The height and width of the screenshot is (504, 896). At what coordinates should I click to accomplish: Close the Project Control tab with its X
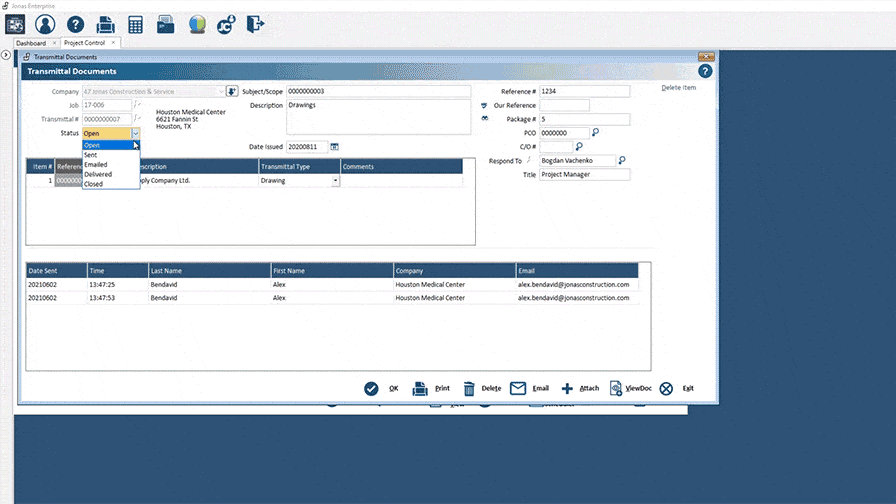pos(113,42)
